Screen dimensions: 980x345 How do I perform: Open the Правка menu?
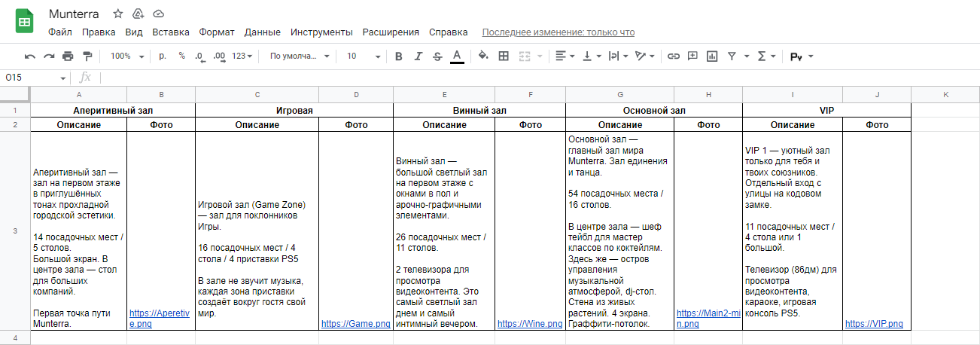click(99, 32)
